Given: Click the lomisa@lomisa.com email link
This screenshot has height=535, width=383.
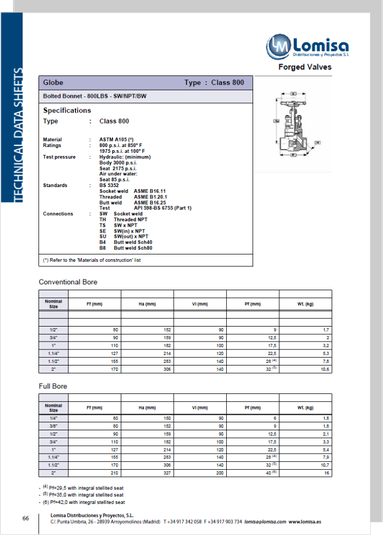Looking at the screenshot, I should 265,522.
